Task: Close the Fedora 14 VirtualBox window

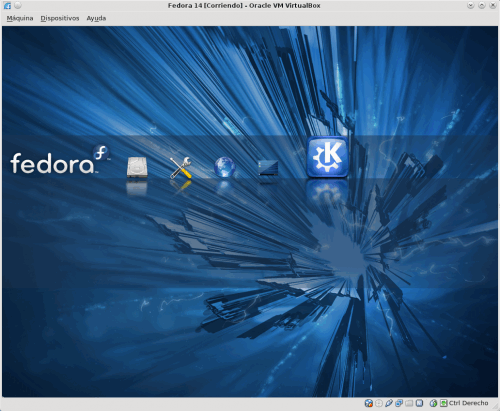Action: pos(493,5)
